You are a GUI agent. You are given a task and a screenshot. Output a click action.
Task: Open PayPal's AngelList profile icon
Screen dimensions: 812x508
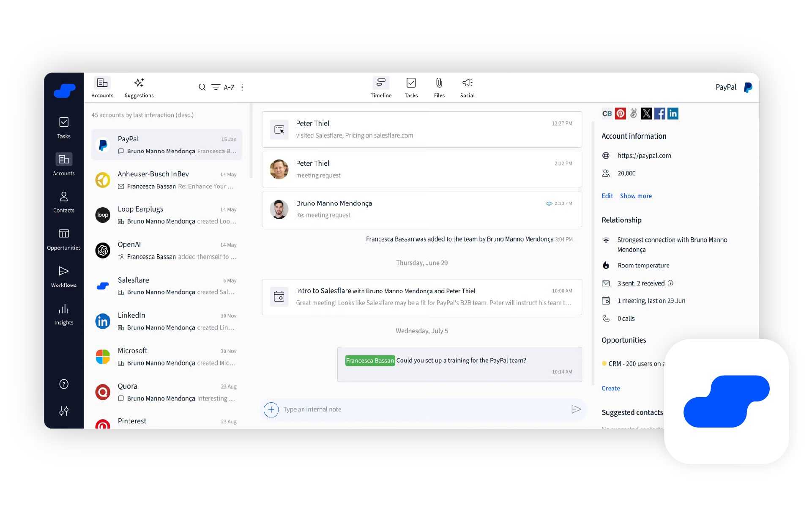tap(634, 113)
